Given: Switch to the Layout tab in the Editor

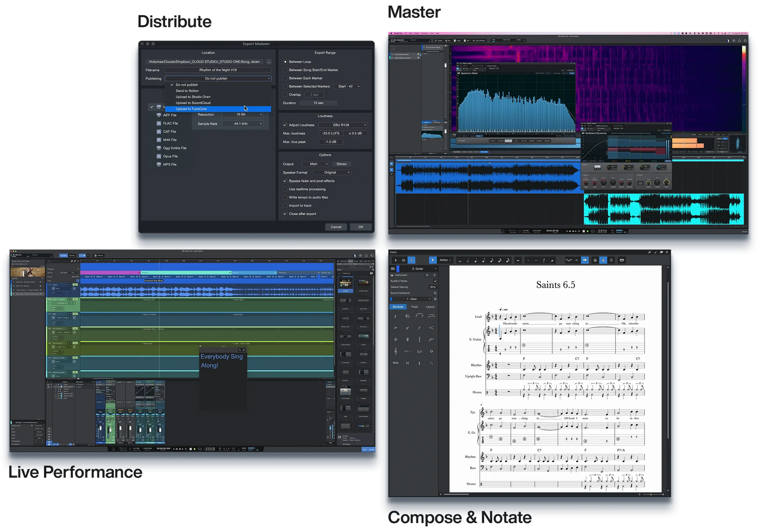Looking at the screenshot, I should point(430,307).
